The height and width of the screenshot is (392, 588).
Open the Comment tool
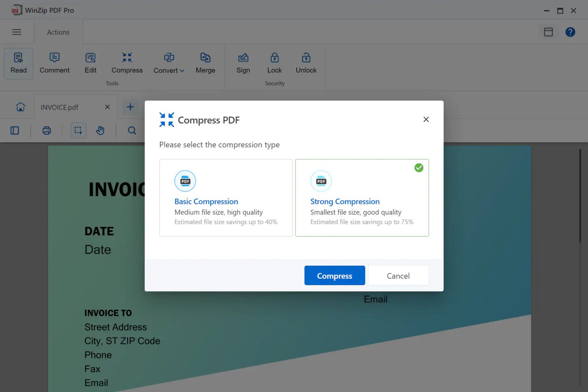54,63
